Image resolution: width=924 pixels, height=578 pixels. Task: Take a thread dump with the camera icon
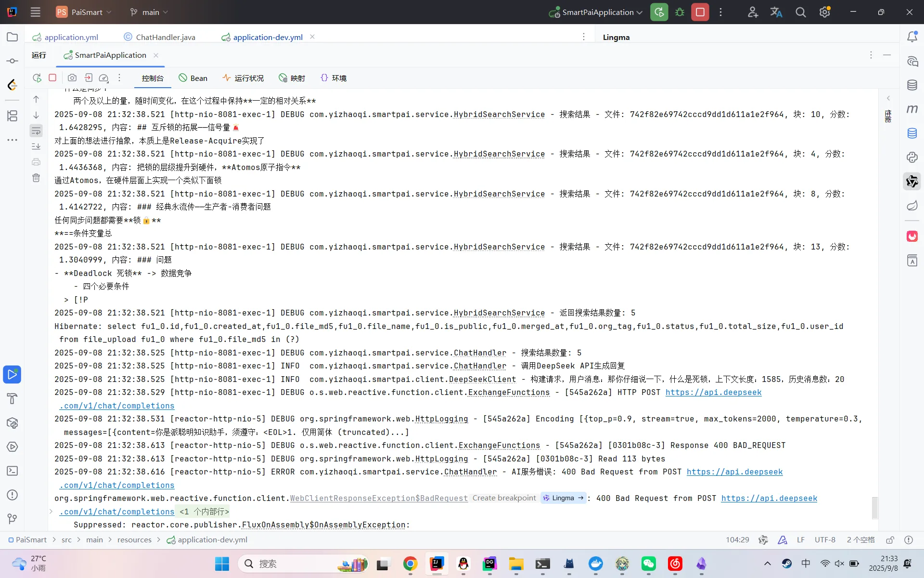[72, 78]
